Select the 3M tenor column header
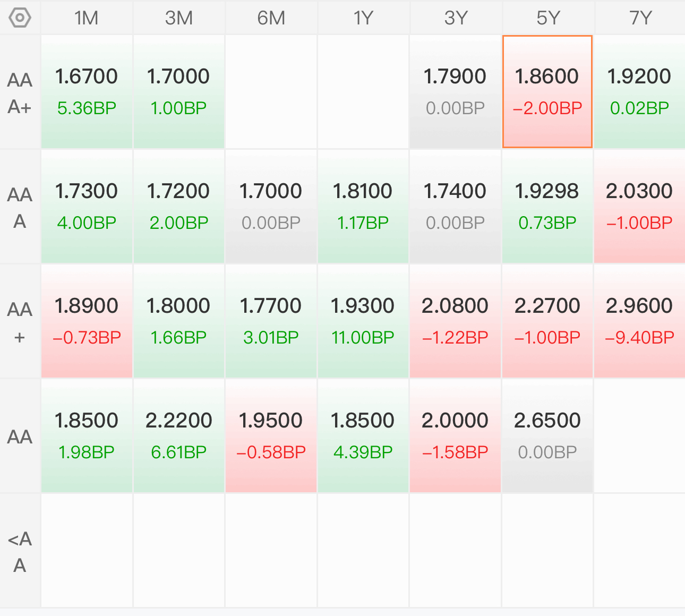This screenshot has width=685, height=616. [x=178, y=18]
